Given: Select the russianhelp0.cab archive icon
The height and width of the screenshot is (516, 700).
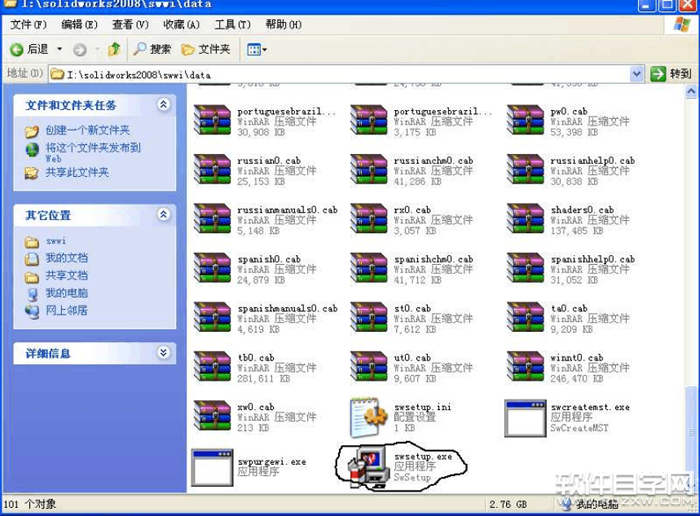Looking at the screenshot, I should 525,170.
